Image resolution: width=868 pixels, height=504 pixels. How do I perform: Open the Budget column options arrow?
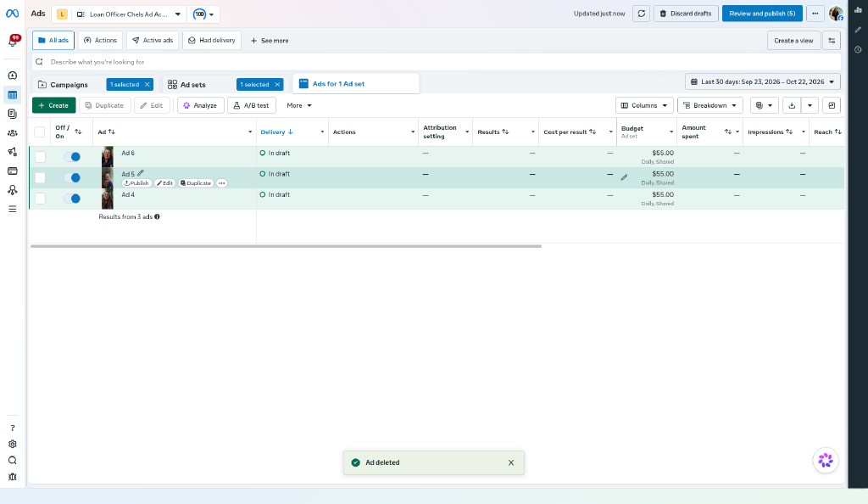pos(671,132)
